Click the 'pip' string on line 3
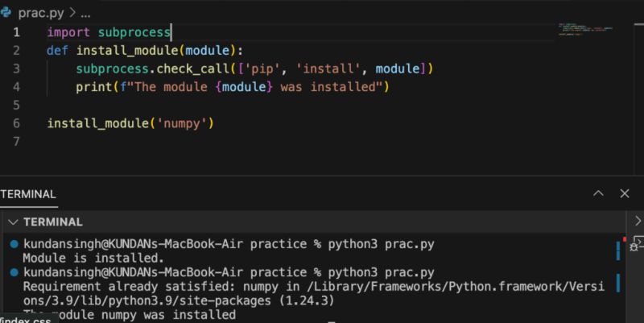The image size is (644, 323). point(262,68)
